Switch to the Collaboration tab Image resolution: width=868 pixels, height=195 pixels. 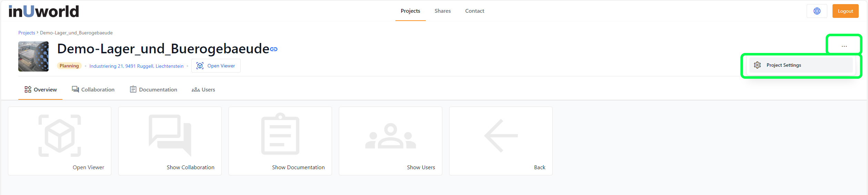click(93, 89)
